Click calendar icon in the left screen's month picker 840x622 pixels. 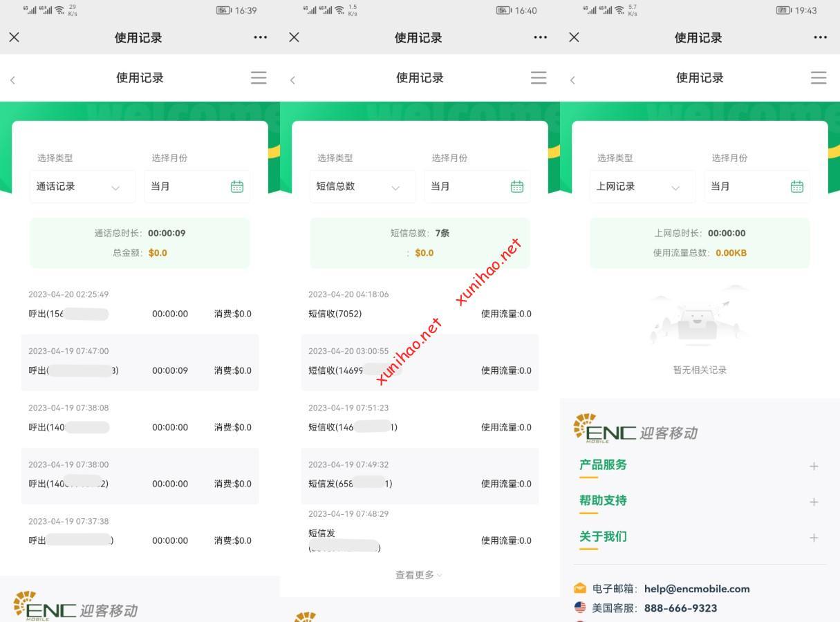(x=237, y=187)
